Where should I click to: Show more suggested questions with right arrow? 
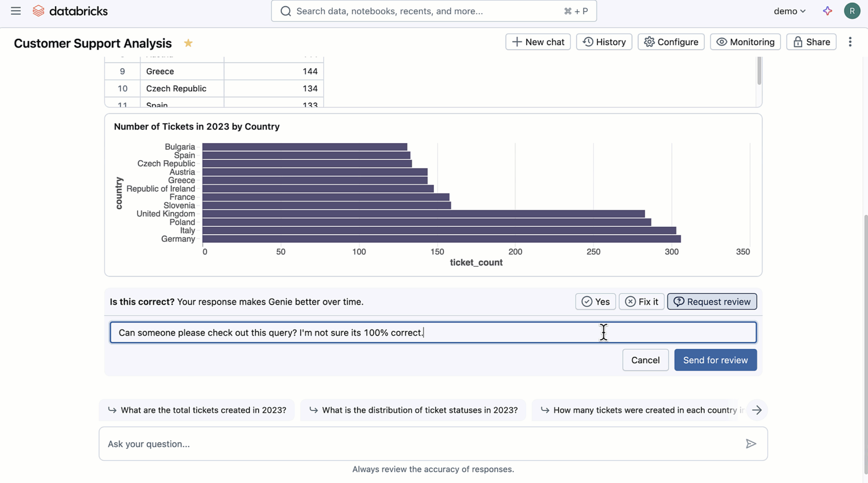757,410
